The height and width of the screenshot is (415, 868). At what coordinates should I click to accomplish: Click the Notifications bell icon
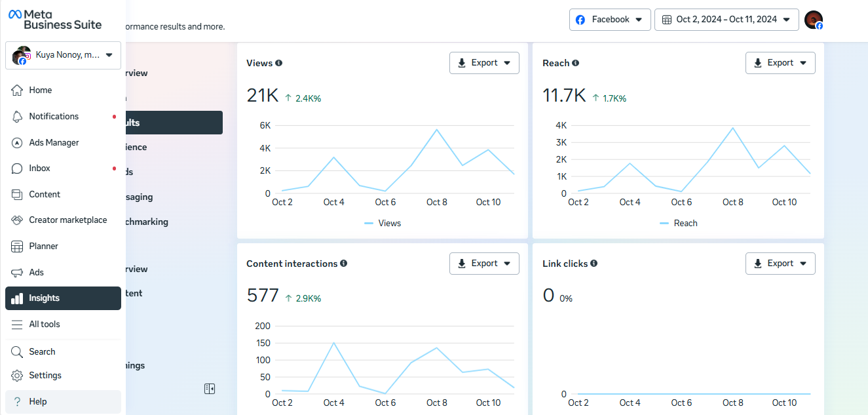coord(17,116)
